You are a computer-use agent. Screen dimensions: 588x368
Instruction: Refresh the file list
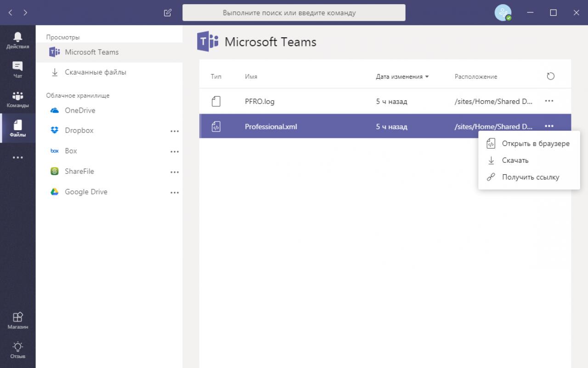click(551, 76)
